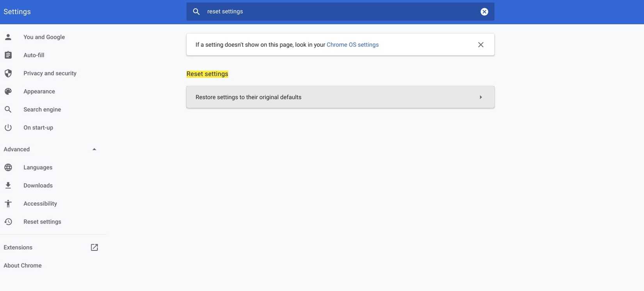
Task: Open Search engine settings
Action: click(42, 110)
